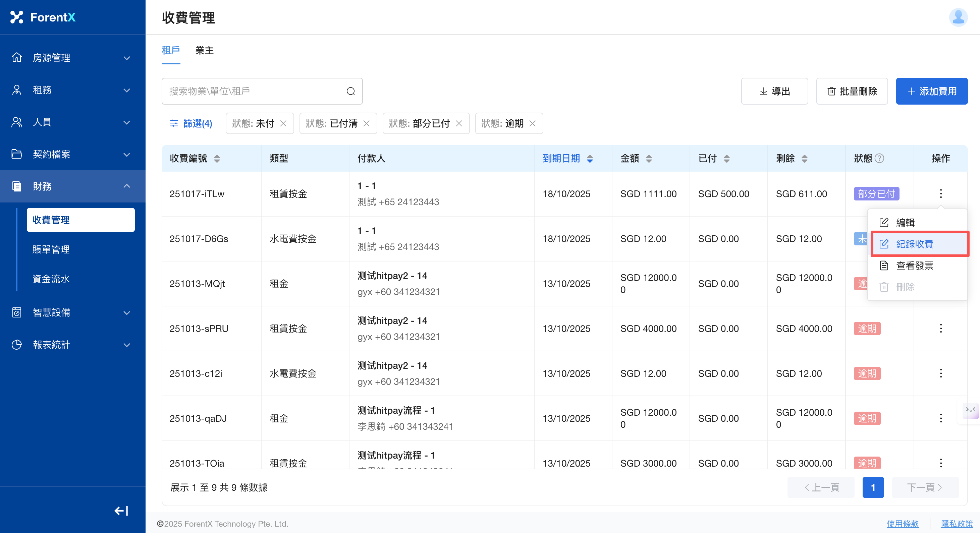This screenshot has width=980, height=533.
Task: Click the 添加費用 button
Action: 931,91
